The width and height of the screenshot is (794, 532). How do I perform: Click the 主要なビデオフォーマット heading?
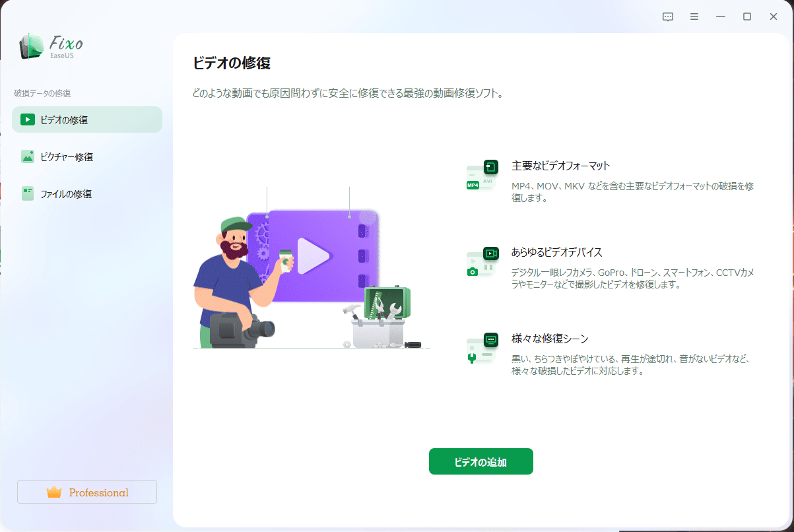click(x=561, y=166)
